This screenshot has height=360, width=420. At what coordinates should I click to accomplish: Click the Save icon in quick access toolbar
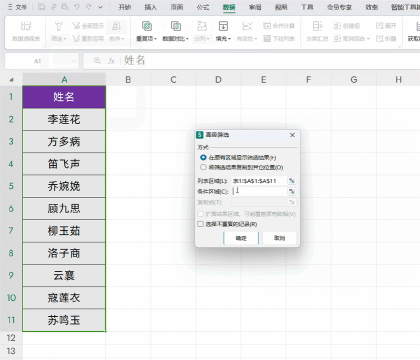[42, 7]
